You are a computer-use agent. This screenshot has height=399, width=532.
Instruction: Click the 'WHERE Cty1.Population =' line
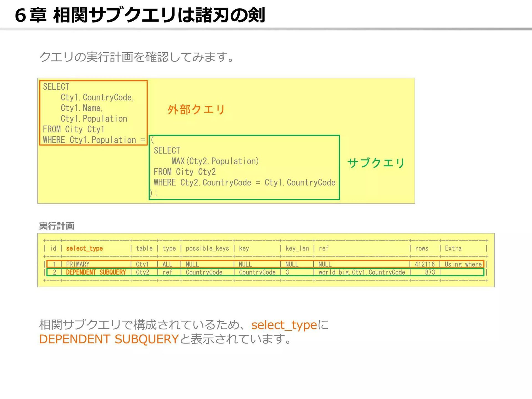(x=94, y=140)
